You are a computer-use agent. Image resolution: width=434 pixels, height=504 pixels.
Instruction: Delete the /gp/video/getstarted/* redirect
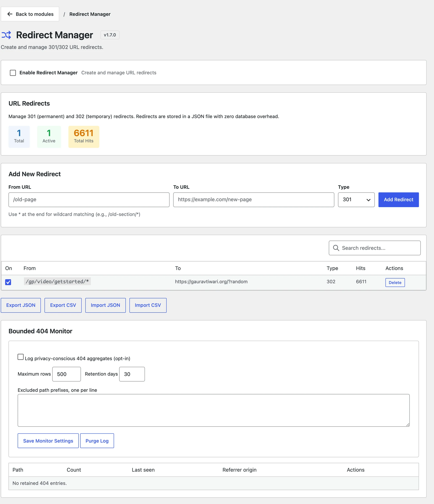tap(395, 282)
